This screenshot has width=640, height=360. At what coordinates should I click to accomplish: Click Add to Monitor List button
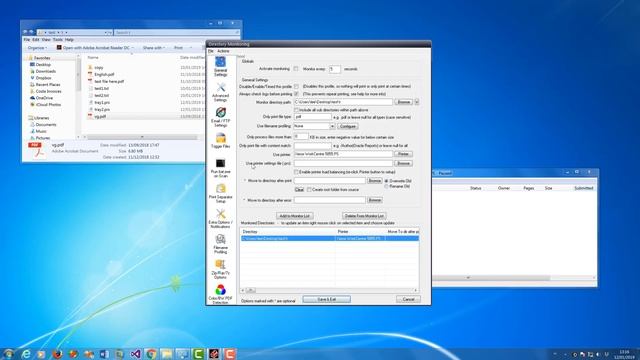pyautogui.click(x=295, y=216)
